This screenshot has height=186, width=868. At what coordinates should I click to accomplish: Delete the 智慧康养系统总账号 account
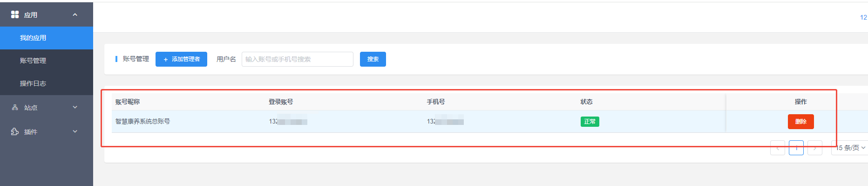tap(801, 122)
